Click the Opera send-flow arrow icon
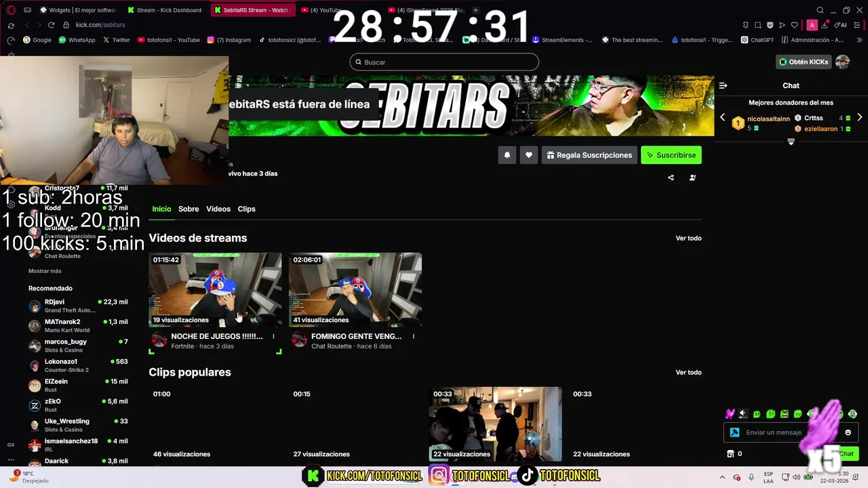 (x=782, y=25)
